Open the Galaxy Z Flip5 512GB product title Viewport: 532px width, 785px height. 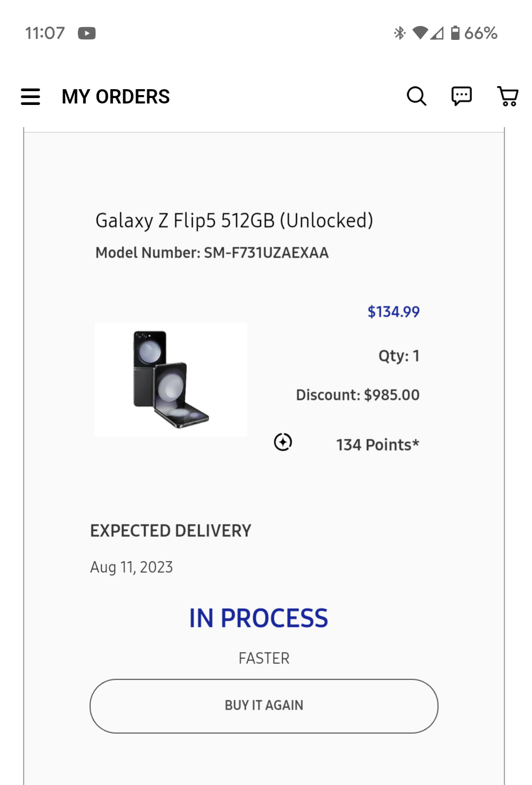pos(234,221)
